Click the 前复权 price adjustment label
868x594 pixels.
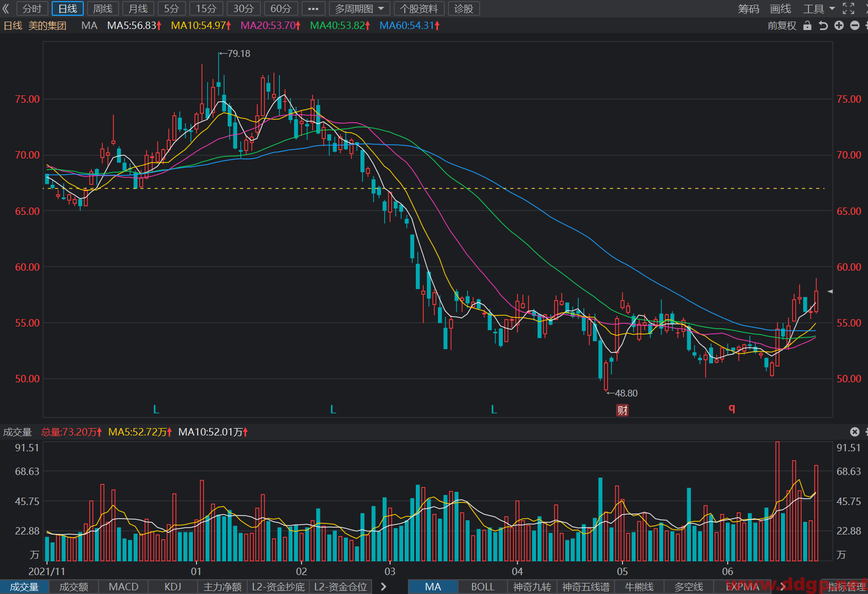coord(782,25)
